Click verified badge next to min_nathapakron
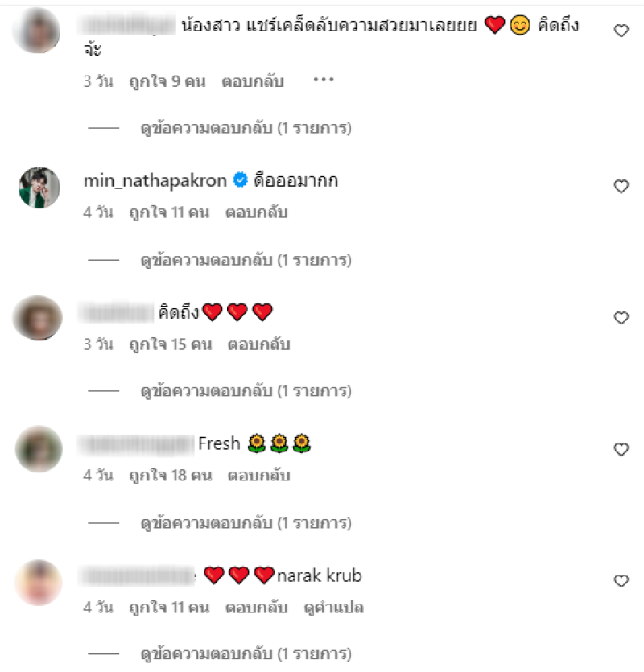644x672 pixels. [x=240, y=179]
